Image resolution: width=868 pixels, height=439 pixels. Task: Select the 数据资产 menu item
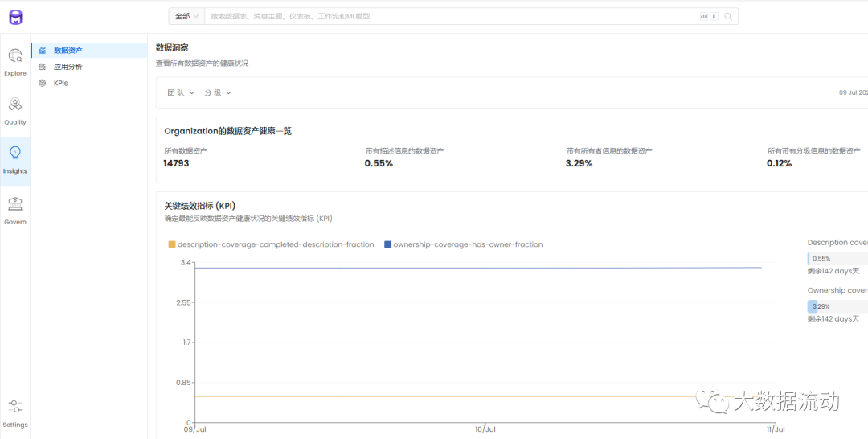coord(88,51)
